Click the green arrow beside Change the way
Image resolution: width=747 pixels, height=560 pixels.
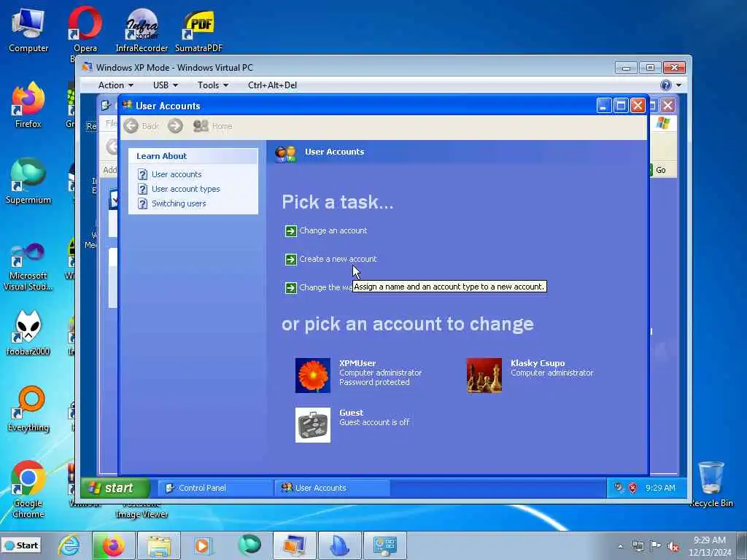[x=290, y=288]
